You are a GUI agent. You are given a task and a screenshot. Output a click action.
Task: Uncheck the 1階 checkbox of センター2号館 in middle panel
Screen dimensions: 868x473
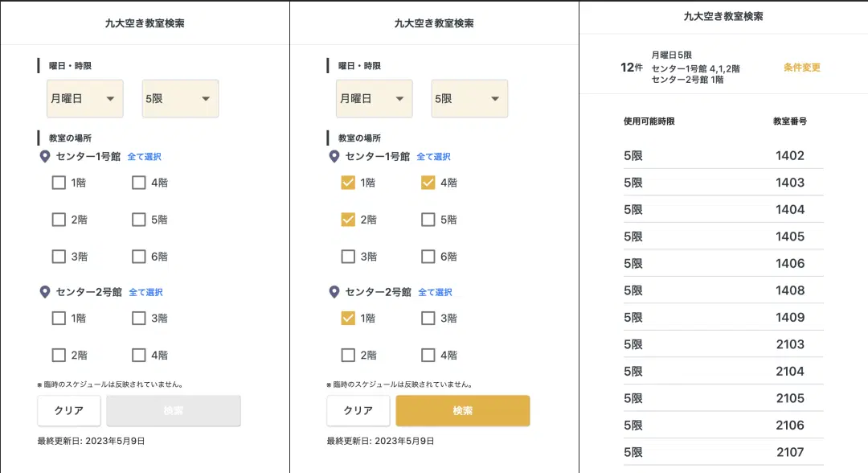pyautogui.click(x=348, y=318)
